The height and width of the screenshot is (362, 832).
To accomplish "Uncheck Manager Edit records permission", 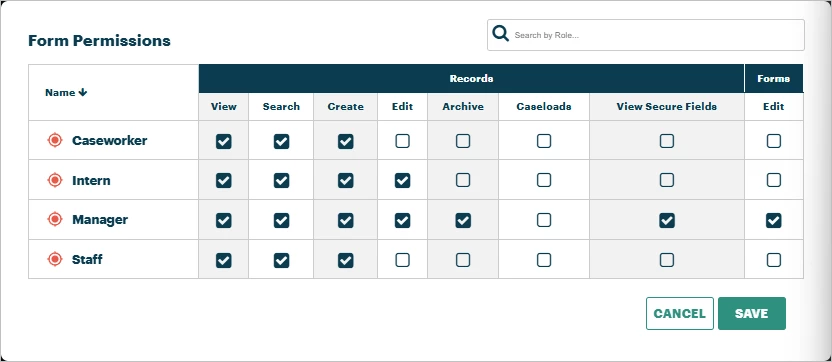I will point(402,220).
